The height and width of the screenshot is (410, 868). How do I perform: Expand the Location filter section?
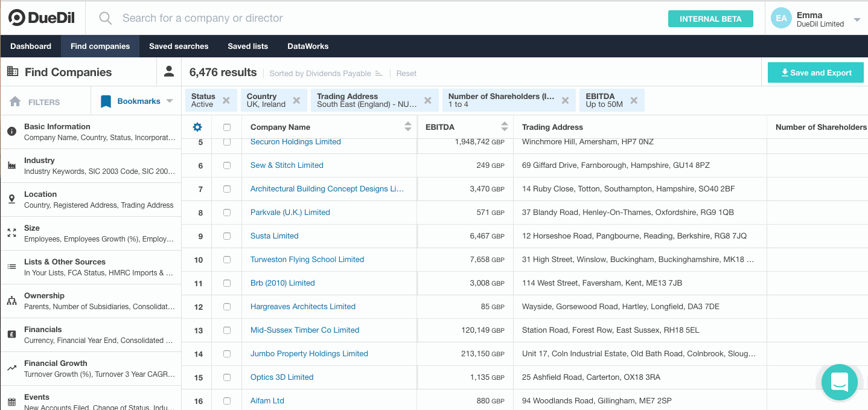tap(91, 199)
